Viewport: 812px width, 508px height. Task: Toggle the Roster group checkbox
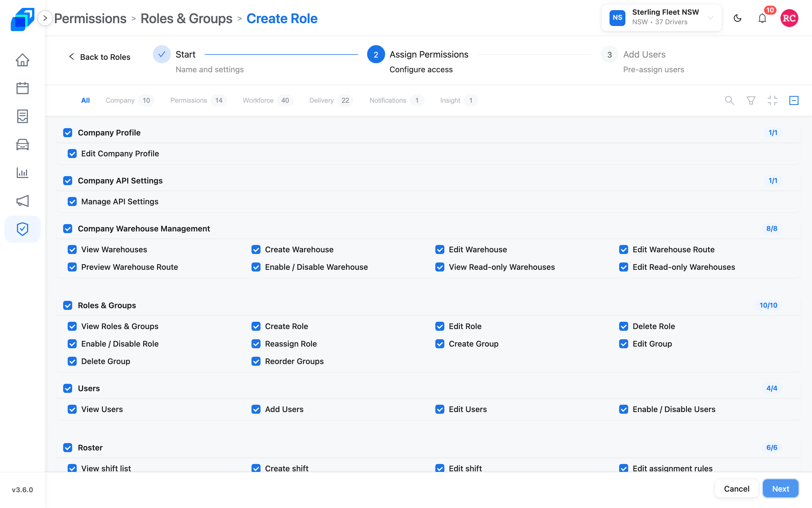(x=68, y=448)
